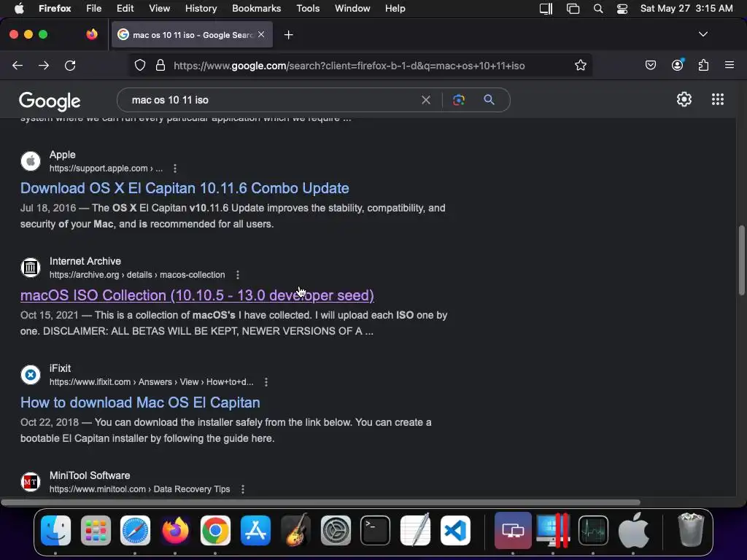This screenshot has width=747, height=560.
Task: Open the Pocket save icon
Action: point(650,65)
